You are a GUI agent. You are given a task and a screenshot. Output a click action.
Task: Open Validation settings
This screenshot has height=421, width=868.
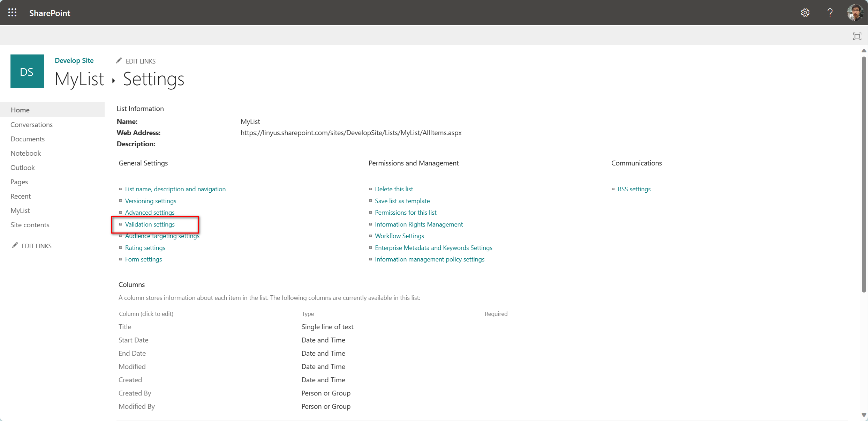[x=150, y=224]
